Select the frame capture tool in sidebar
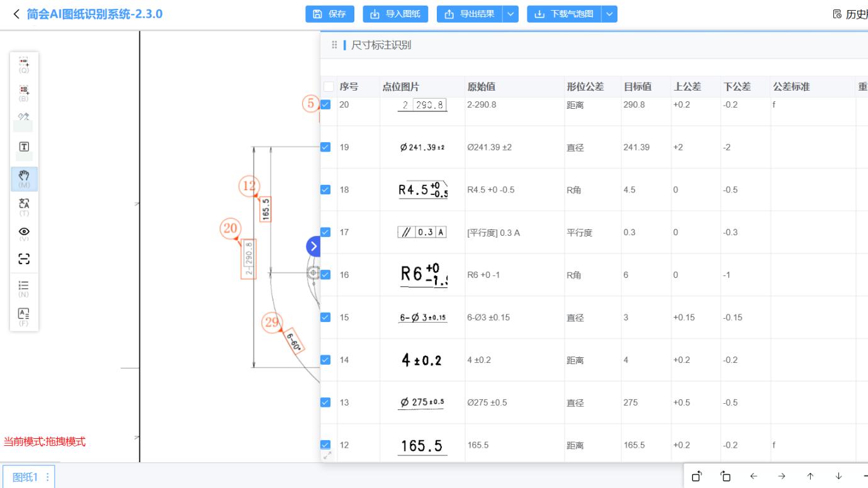The height and width of the screenshot is (488, 868). point(23,258)
